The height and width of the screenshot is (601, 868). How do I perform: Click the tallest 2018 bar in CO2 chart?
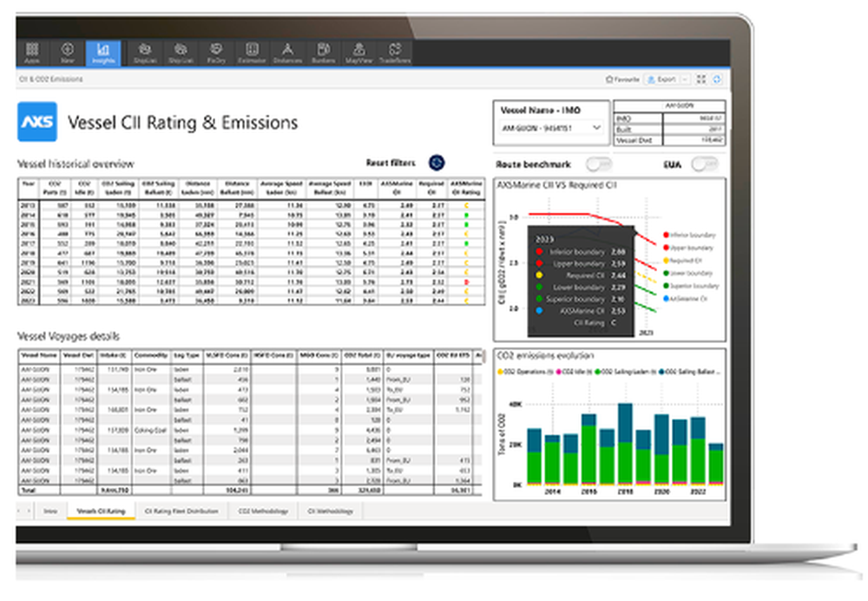click(625, 443)
